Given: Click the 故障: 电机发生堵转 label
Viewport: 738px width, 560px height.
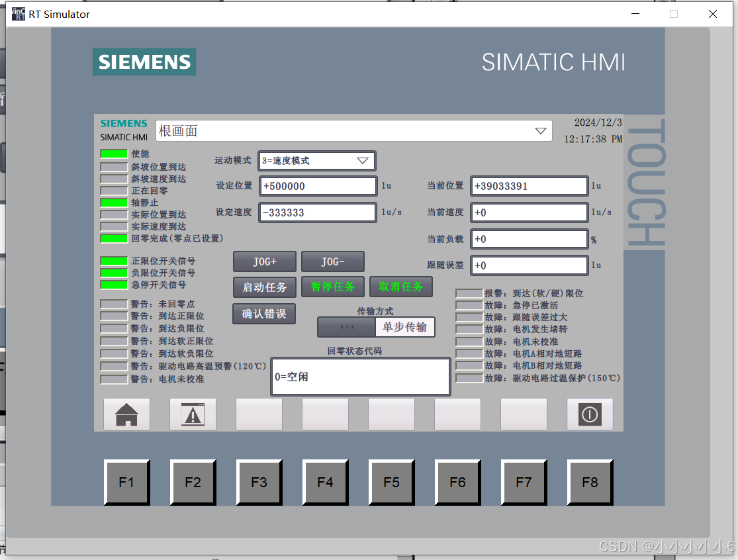Looking at the screenshot, I should [x=526, y=330].
